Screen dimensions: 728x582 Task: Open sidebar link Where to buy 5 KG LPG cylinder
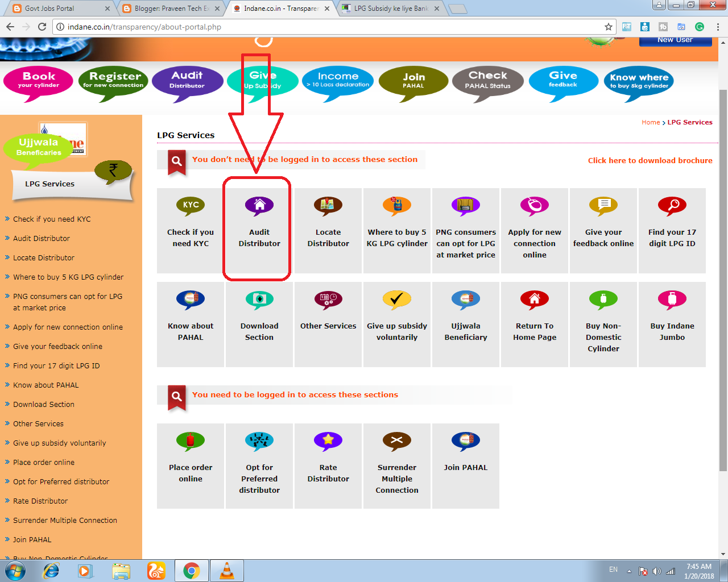(68, 277)
